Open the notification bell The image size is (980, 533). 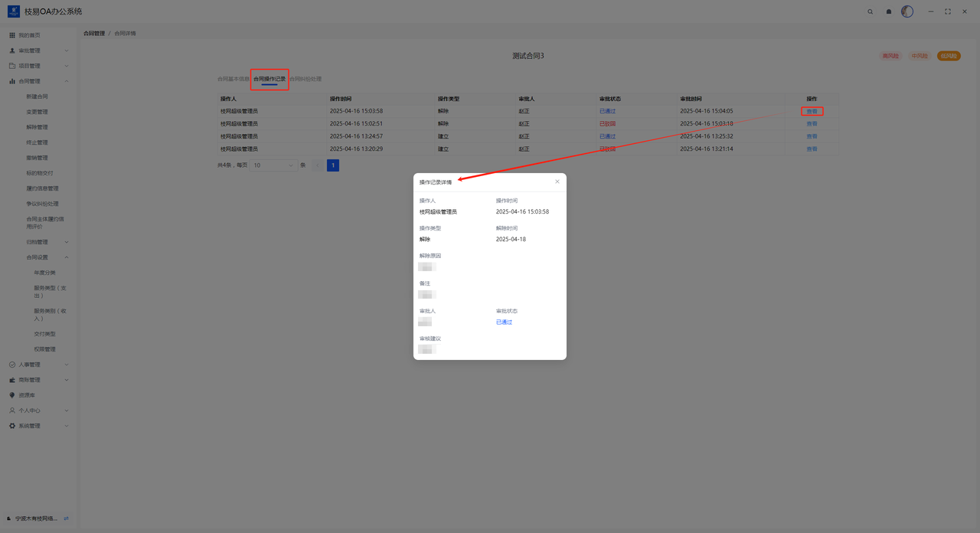coord(888,11)
